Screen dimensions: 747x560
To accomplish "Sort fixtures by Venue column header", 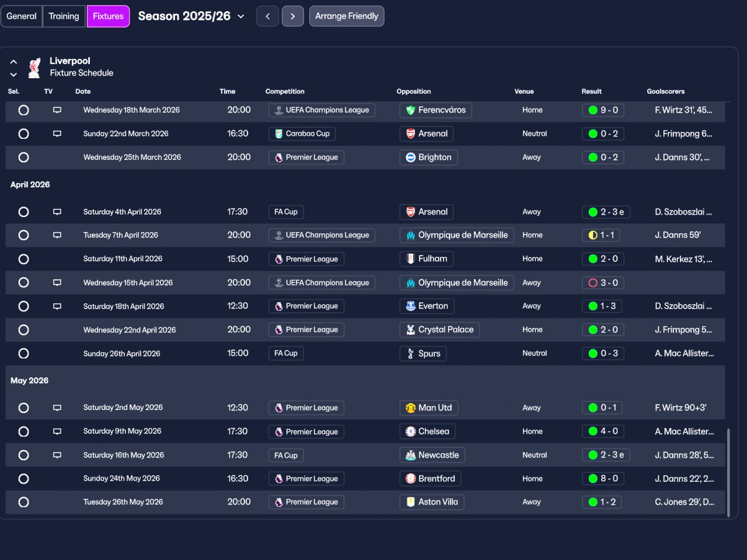I will (x=524, y=92).
